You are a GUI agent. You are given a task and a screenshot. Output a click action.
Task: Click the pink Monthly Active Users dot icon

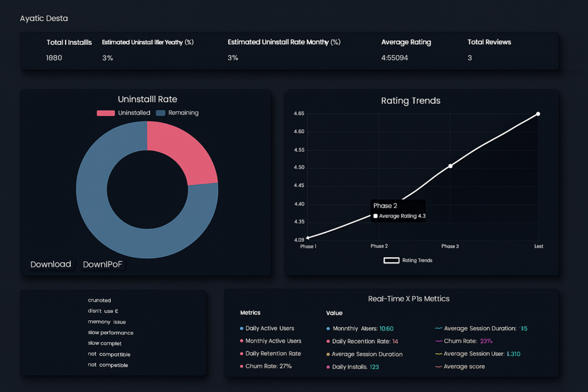click(x=241, y=341)
